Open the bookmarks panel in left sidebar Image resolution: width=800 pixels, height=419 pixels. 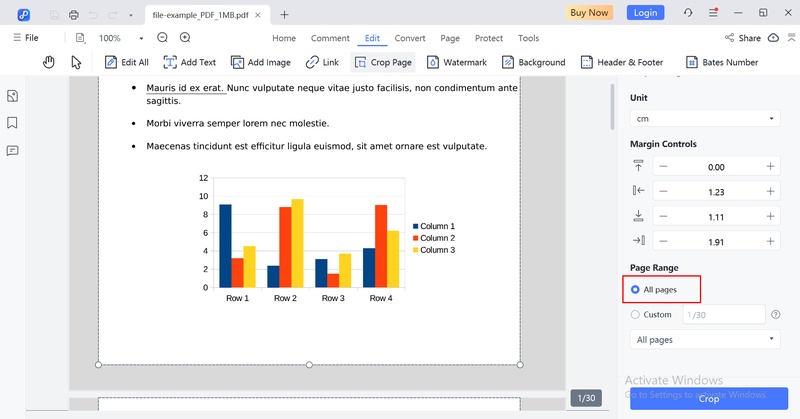coord(13,123)
